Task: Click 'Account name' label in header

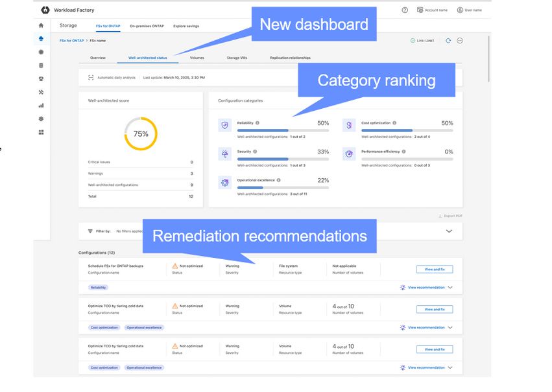Action: tap(436, 10)
